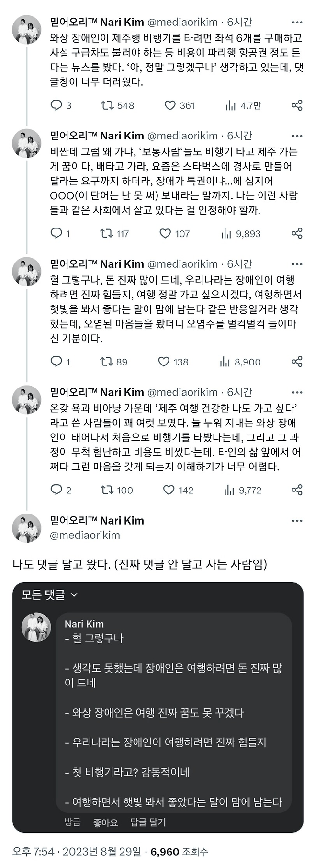Select the retweet icon showing 548 reposts

coord(109,106)
